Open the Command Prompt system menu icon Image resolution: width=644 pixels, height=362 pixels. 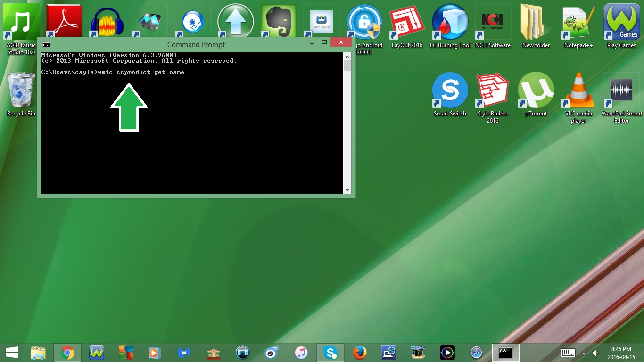point(46,45)
